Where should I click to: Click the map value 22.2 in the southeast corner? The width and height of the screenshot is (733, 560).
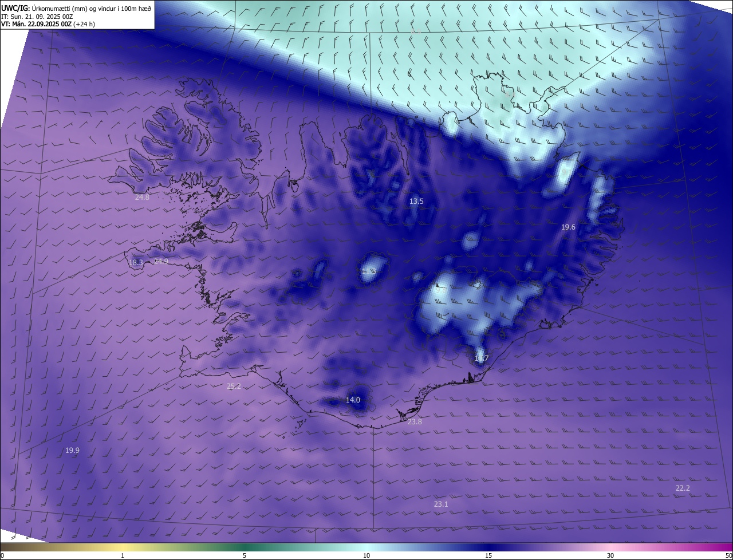tap(683, 488)
